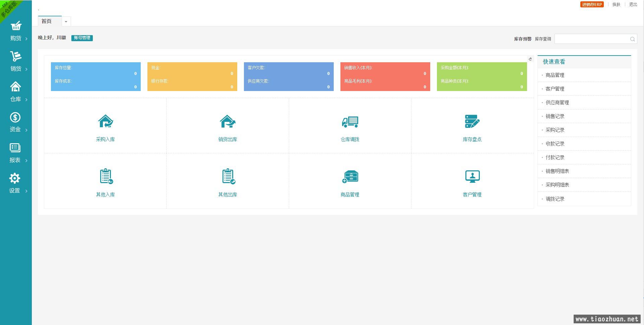The height and width of the screenshot is (325, 644).
Task: Open the 购货 purchase basket icon
Action: (16, 26)
